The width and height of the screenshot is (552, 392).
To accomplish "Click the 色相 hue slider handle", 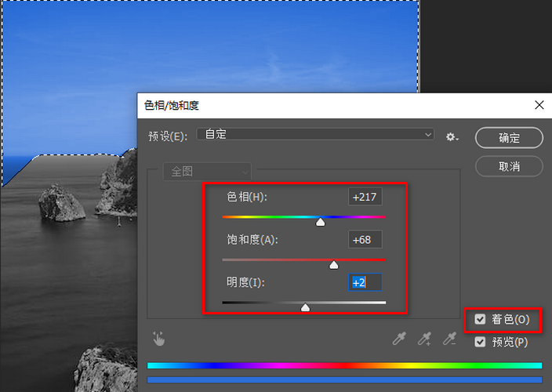I will 320,223.
